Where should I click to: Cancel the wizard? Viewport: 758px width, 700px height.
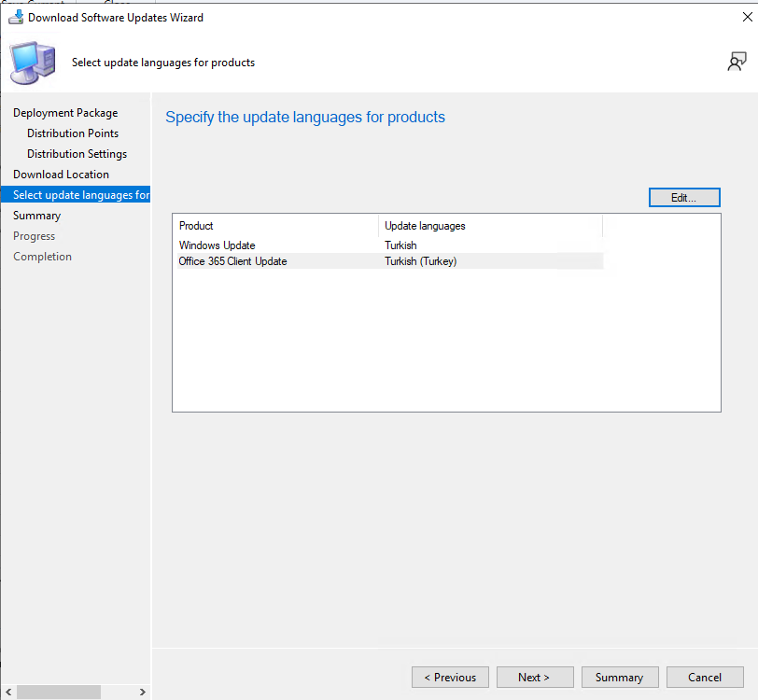click(705, 677)
